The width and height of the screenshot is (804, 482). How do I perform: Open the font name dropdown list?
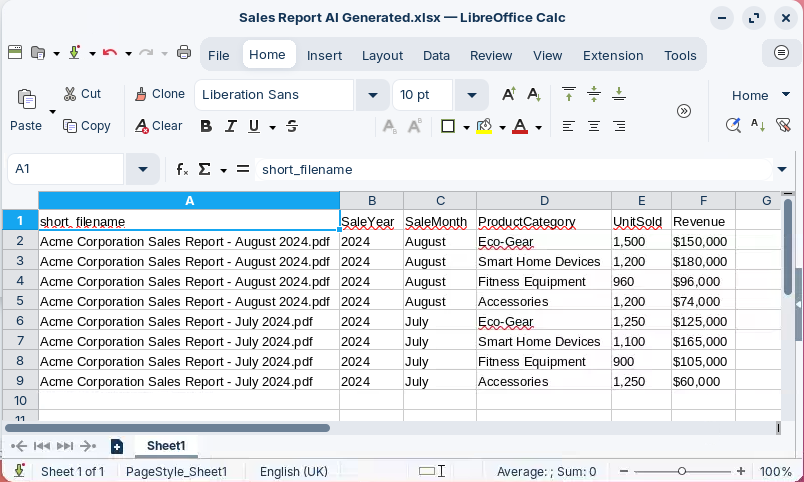coord(373,95)
